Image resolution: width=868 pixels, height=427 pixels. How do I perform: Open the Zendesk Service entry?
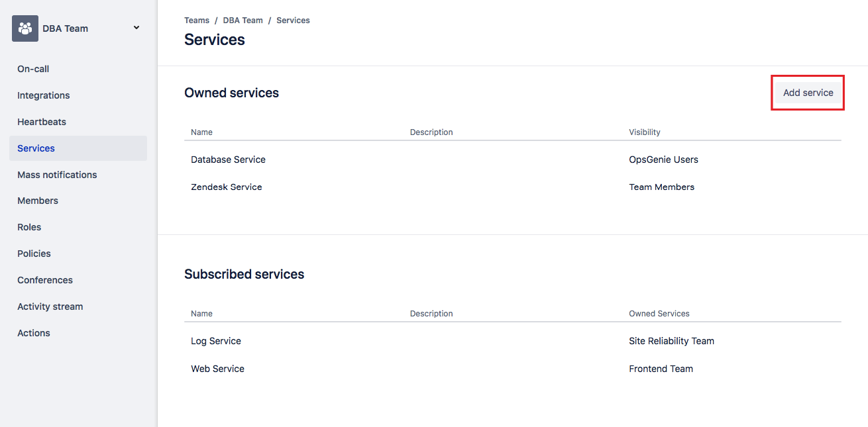227,187
